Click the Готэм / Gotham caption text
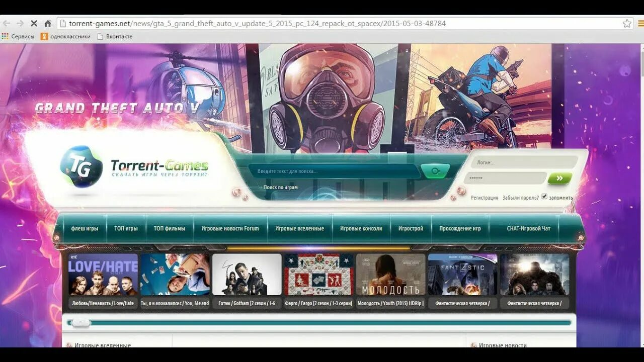The width and height of the screenshot is (644, 362). click(247, 303)
